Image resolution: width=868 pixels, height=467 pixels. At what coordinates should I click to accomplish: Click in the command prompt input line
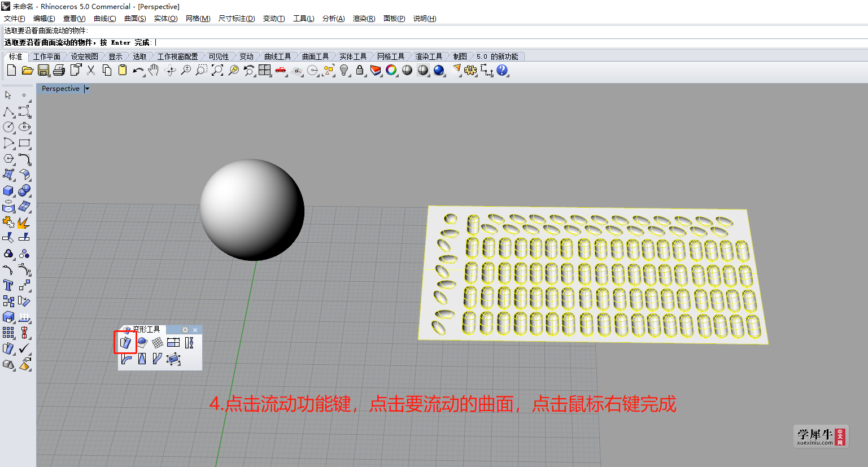click(x=434, y=42)
